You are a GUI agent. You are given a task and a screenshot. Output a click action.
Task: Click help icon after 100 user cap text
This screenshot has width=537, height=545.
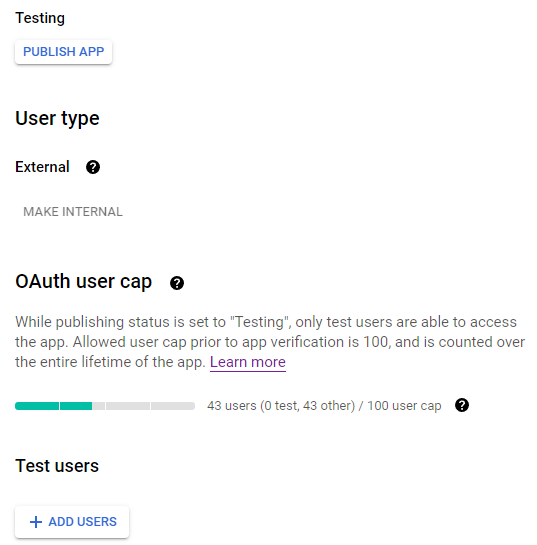462,405
